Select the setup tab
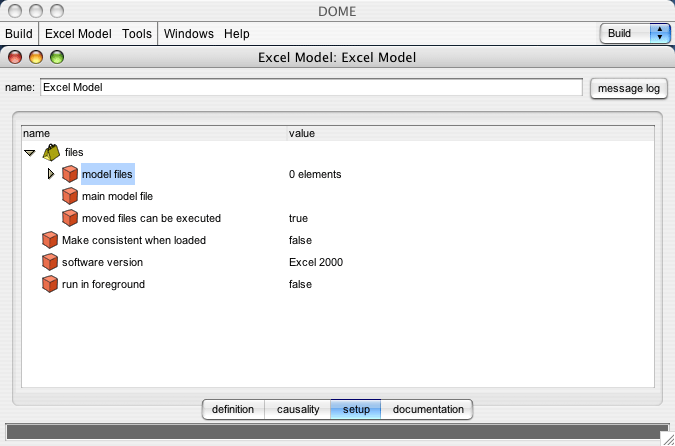This screenshot has height=446, width=675. (x=356, y=409)
